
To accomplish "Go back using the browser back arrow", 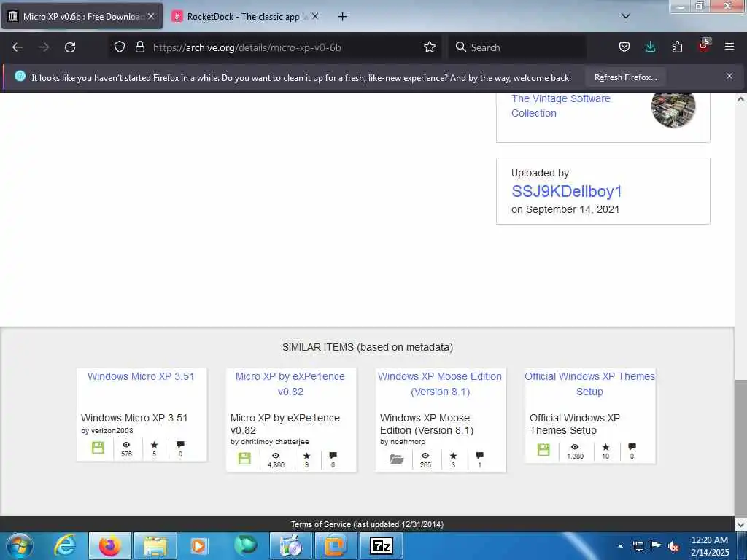I will click(x=18, y=47).
